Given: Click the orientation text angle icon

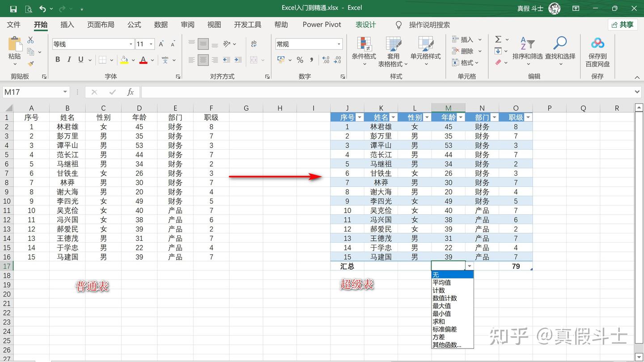Looking at the screenshot, I should pyautogui.click(x=227, y=44).
